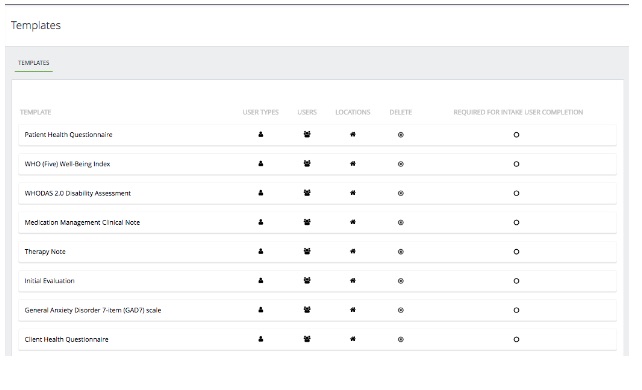Open locations for Client Health Questionnaire
The image size is (642, 390).
[353, 339]
